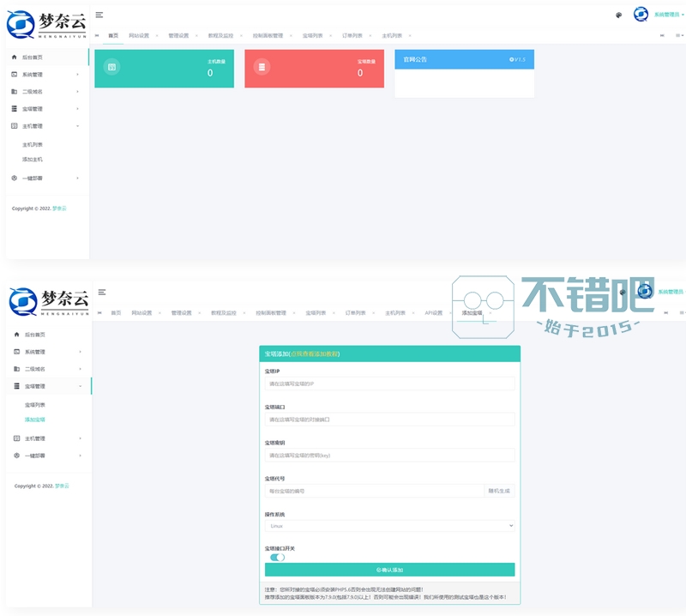Open the 系统管理员 user dropdown on the dashboard

pos(668,15)
